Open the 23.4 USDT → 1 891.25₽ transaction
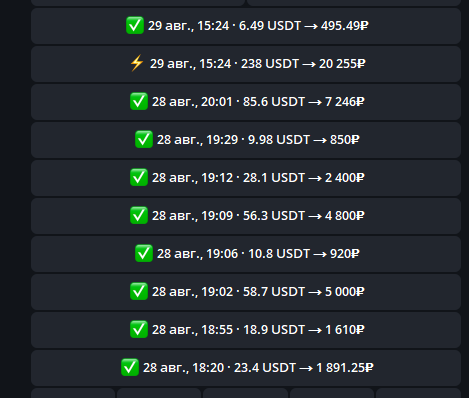 tap(246, 368)
